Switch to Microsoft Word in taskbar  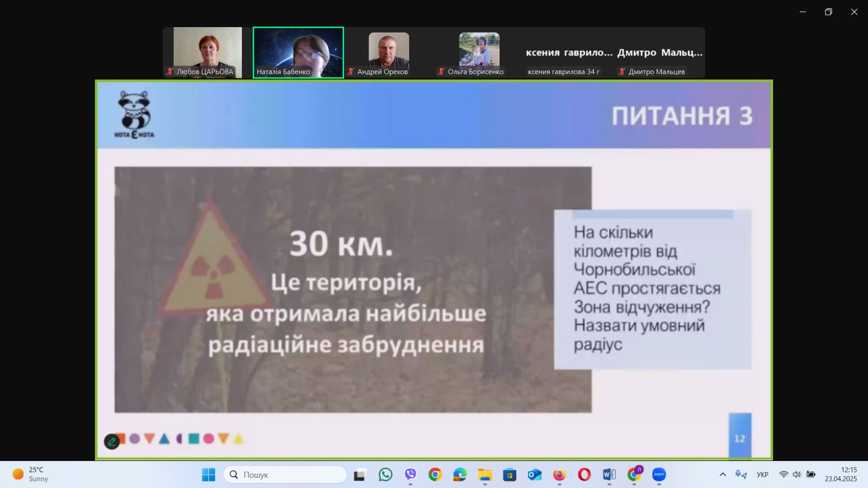[609, 475]
